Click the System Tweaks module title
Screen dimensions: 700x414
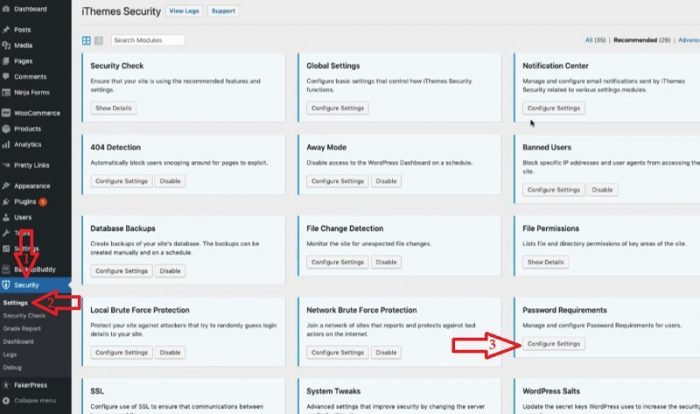(333, 391)
